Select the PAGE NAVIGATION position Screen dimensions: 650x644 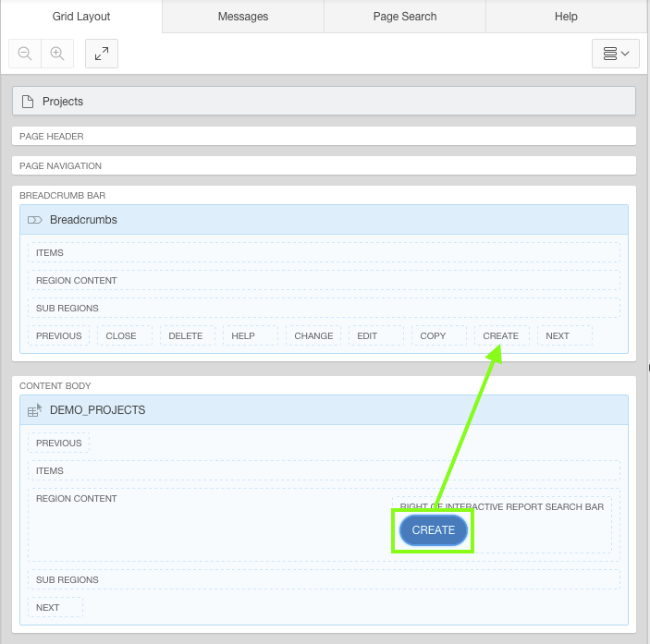pos(324,165)
